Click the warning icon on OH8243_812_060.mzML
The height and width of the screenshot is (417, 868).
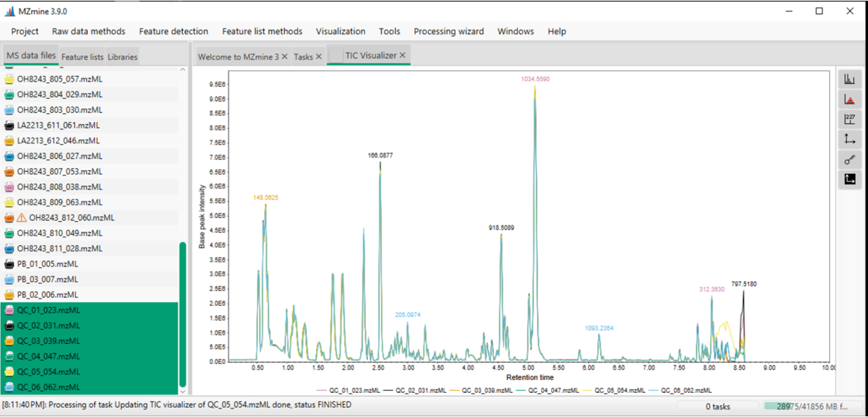21,218
